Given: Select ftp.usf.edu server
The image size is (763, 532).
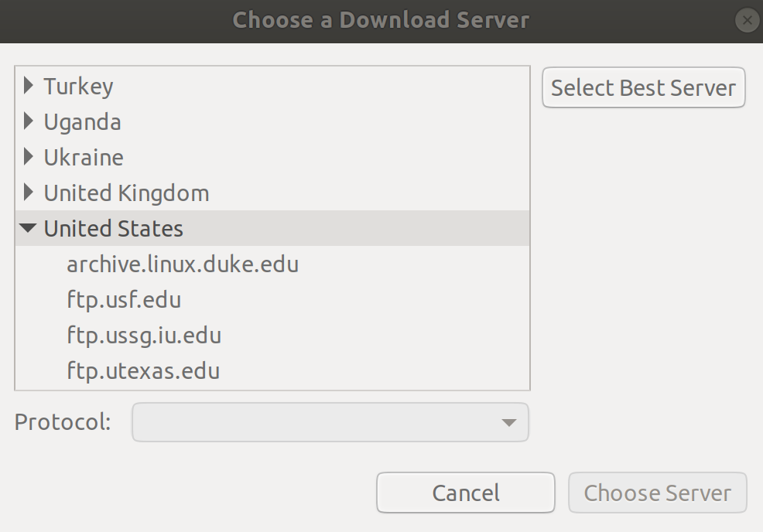Looking at the screenshot, I should 125,300.
